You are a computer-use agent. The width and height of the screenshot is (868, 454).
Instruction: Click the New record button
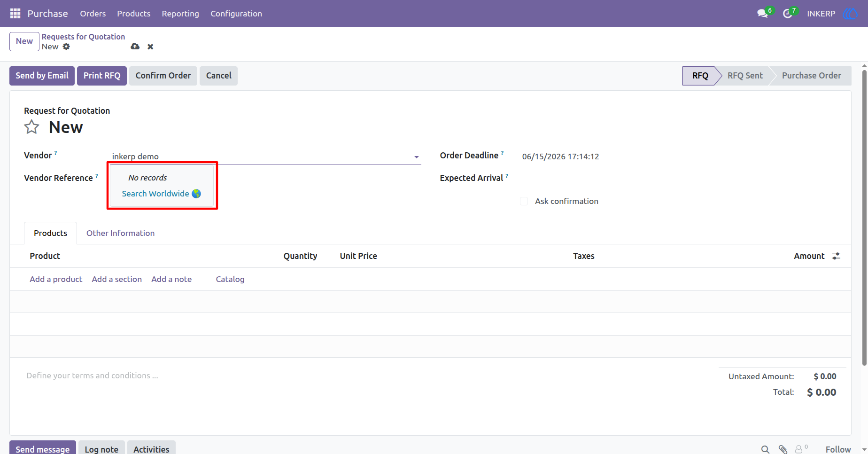pos(24,41)
